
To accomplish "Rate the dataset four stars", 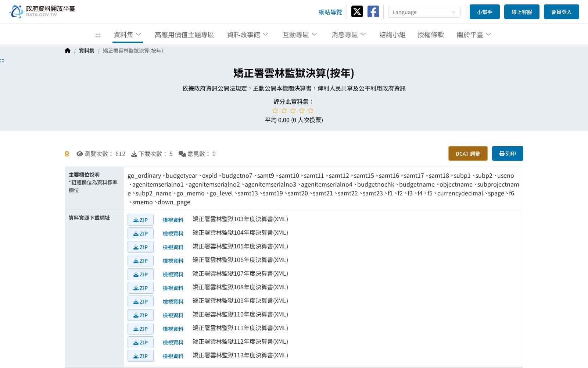I will point(302,110).
